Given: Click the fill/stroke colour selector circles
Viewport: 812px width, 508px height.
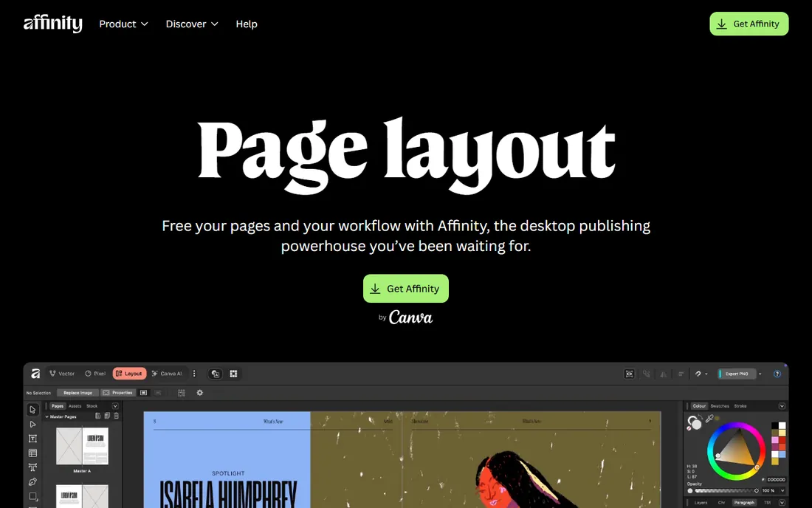Looking at the screenshot, I should click(x=695, y=422).
